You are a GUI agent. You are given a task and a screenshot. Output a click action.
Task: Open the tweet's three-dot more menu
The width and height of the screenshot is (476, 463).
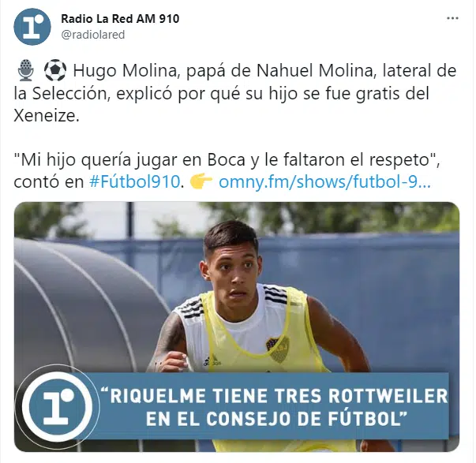452,18
